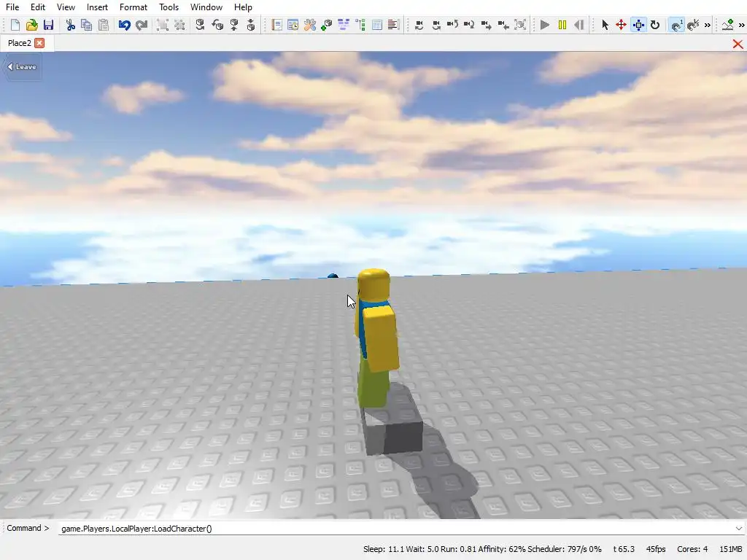Open the File menu
Screen dimensions: 747x560
coord(12,7)
